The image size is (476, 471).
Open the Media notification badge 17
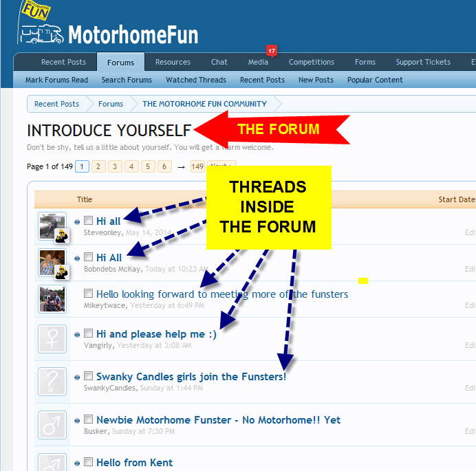pos(272,51)
